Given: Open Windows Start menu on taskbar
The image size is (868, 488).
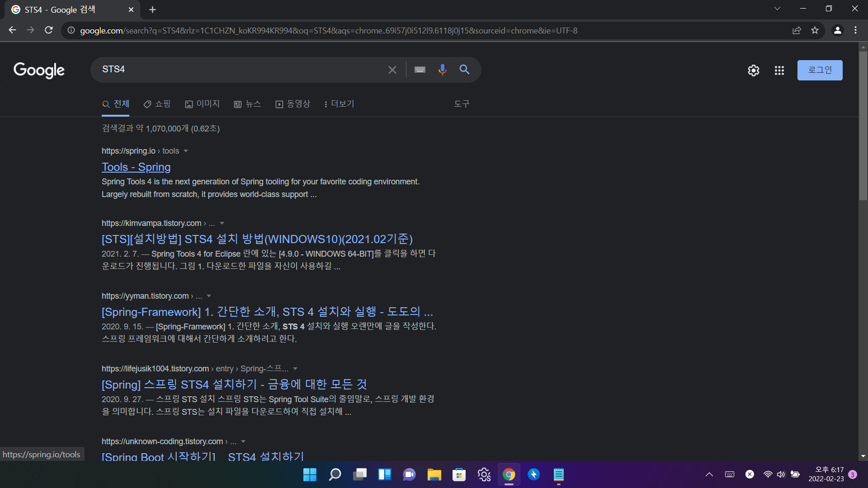Looking at the screenshot, I should [310, 474].
